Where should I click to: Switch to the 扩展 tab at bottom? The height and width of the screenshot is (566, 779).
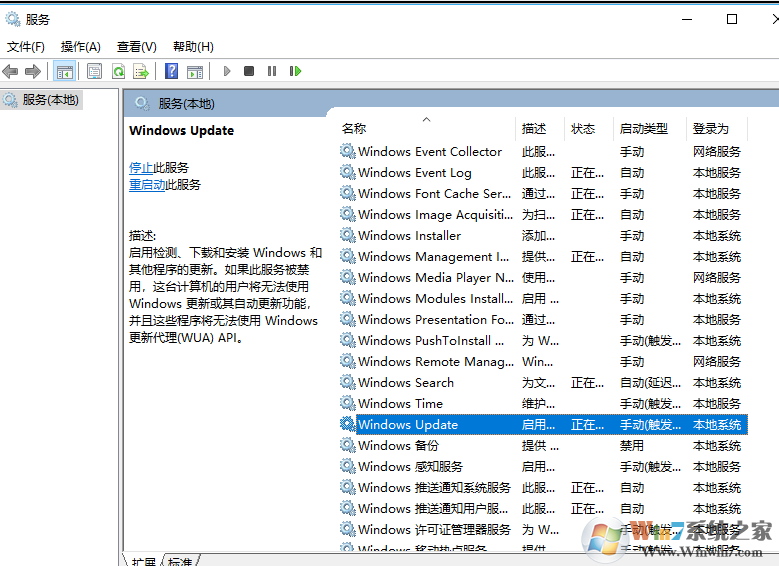tap(143, 561)
